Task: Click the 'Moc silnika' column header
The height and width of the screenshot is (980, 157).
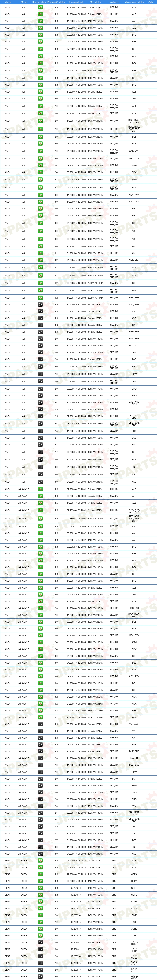Action: [x=95, y=2]
